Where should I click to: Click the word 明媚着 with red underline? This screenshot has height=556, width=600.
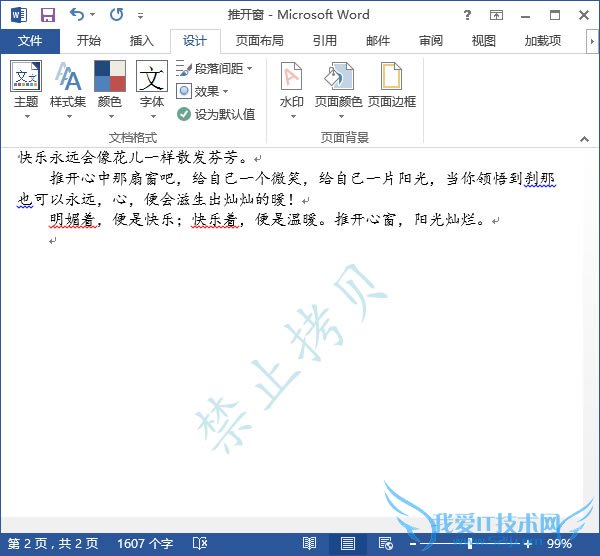click(x=72, y=220)
